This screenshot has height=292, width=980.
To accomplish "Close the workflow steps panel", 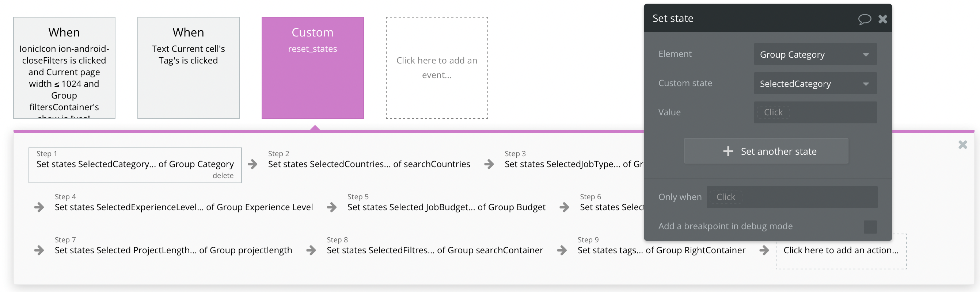I will 962,145.
